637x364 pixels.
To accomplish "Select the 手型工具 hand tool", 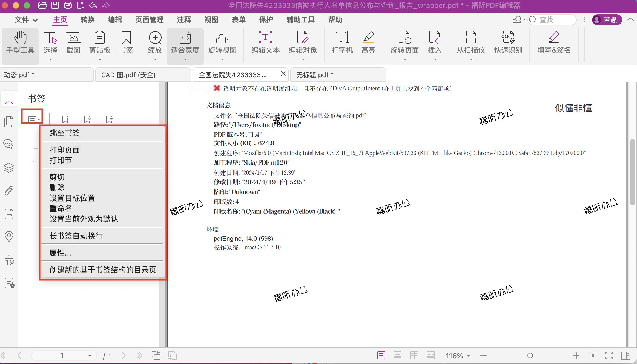I will [20, 44].
